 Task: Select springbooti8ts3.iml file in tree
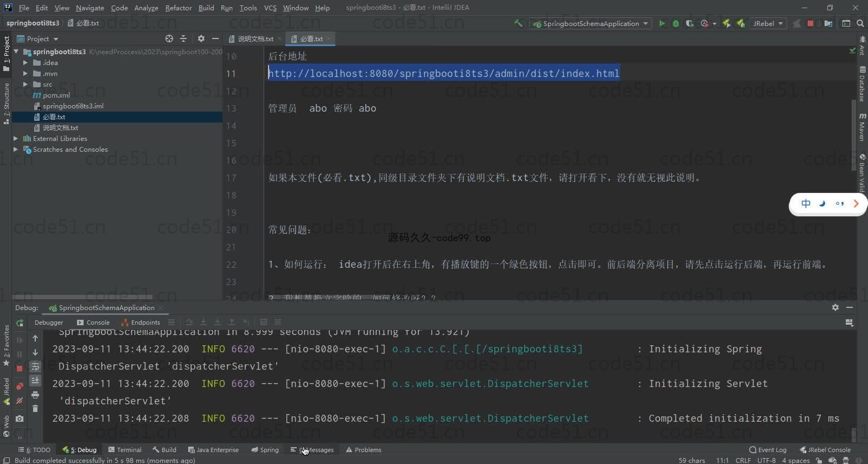[x=73, y=106]
